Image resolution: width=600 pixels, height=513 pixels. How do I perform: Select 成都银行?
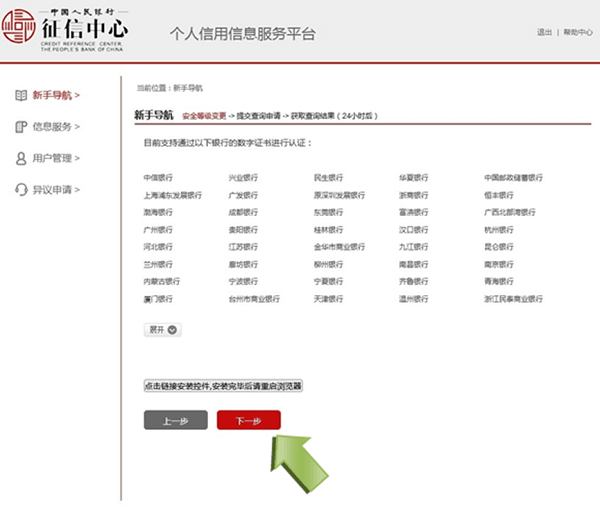pos(243,212)
